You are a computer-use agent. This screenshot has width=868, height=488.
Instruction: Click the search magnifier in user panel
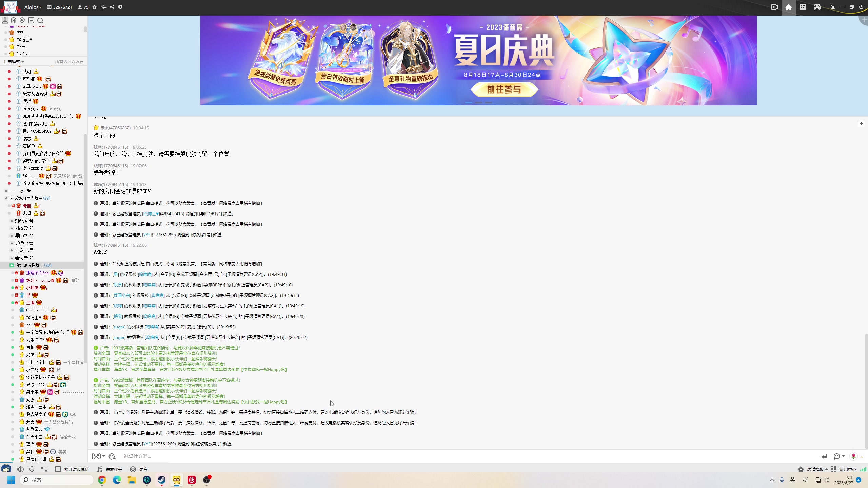click(40, 21)
